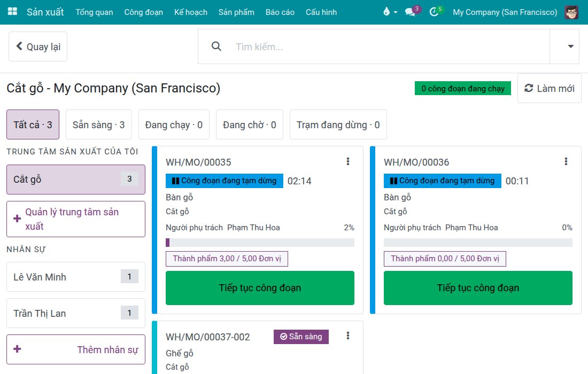The image size is (588, 374).
Task: Open the apps grid menu icon
Action: click(12, 12)
